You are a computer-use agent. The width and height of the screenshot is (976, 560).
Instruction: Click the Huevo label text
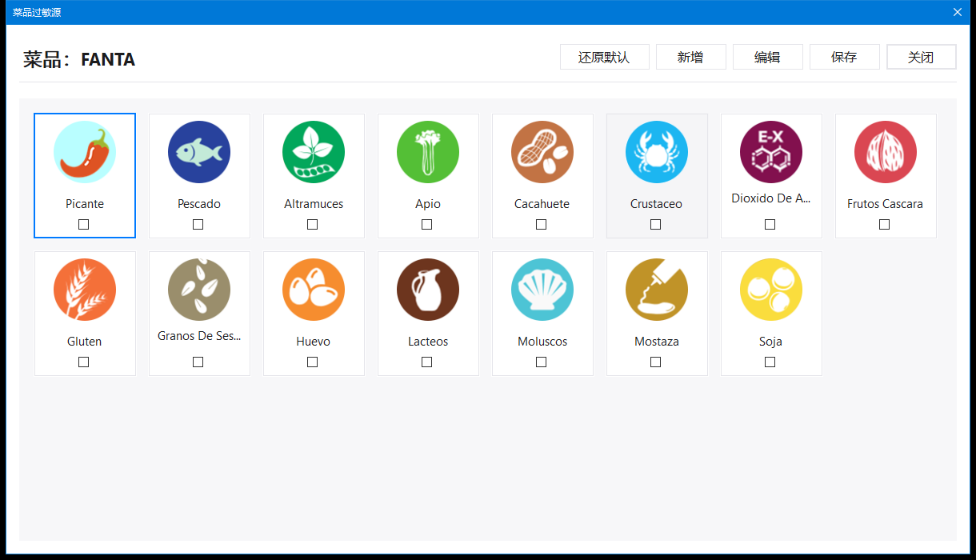pos(314,342)
